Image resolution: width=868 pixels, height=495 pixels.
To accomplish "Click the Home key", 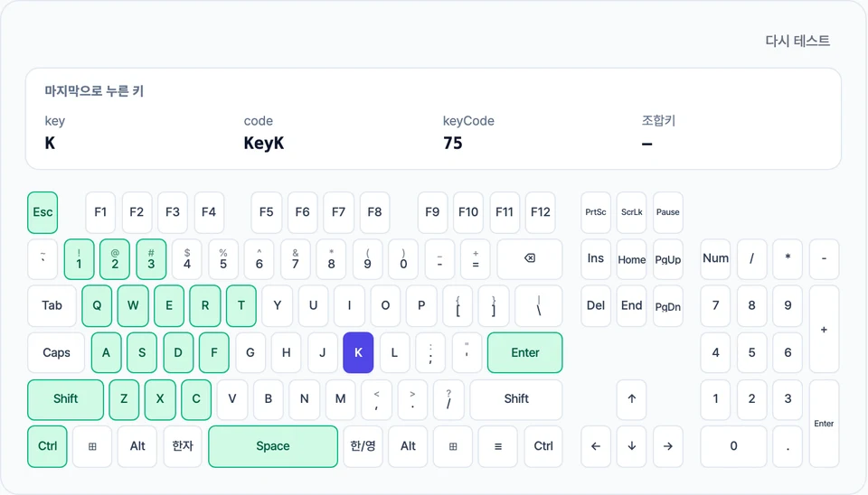I will point(632,259).
